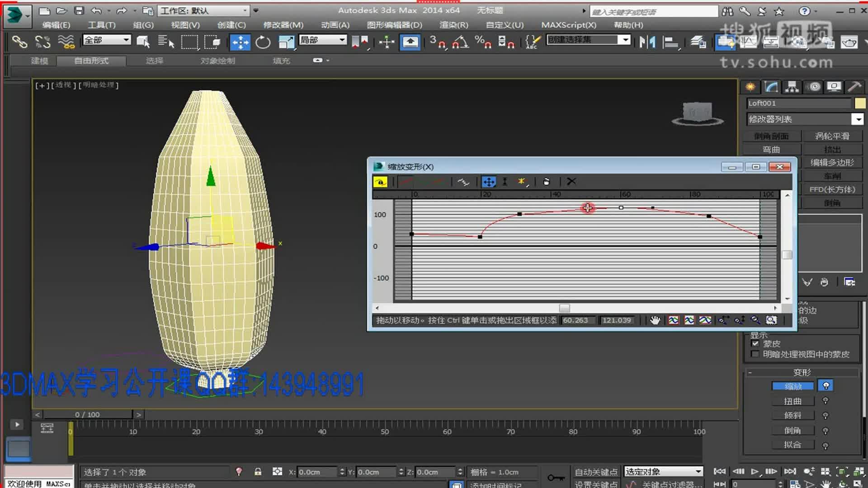Image resolution: width=868 pixels, height=488 pixels.
Task: Toggle the 缩放 deformation lightbulb
Action: (826, 386)
